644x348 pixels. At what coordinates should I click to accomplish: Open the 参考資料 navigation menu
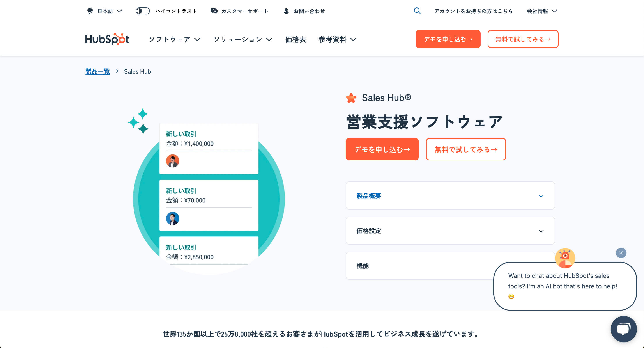337,39
